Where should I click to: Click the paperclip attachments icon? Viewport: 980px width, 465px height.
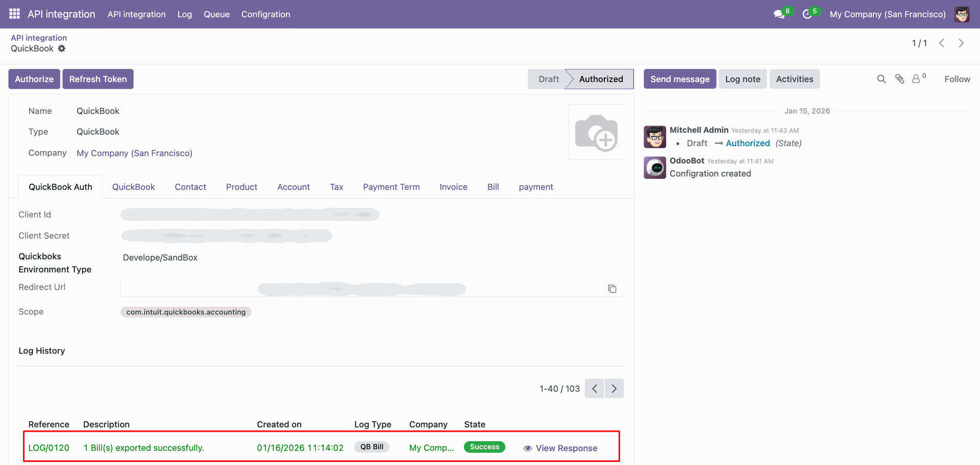pos(899,79)
